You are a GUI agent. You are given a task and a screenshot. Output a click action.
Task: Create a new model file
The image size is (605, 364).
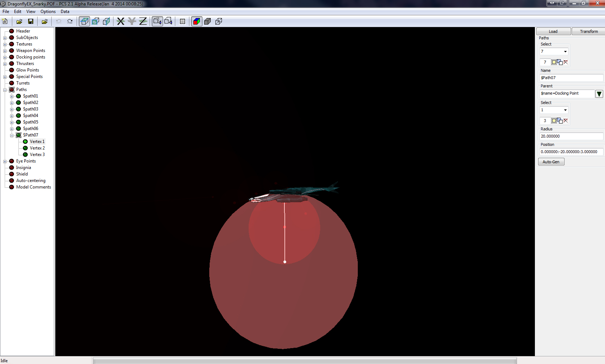click(x=5, y=21)
